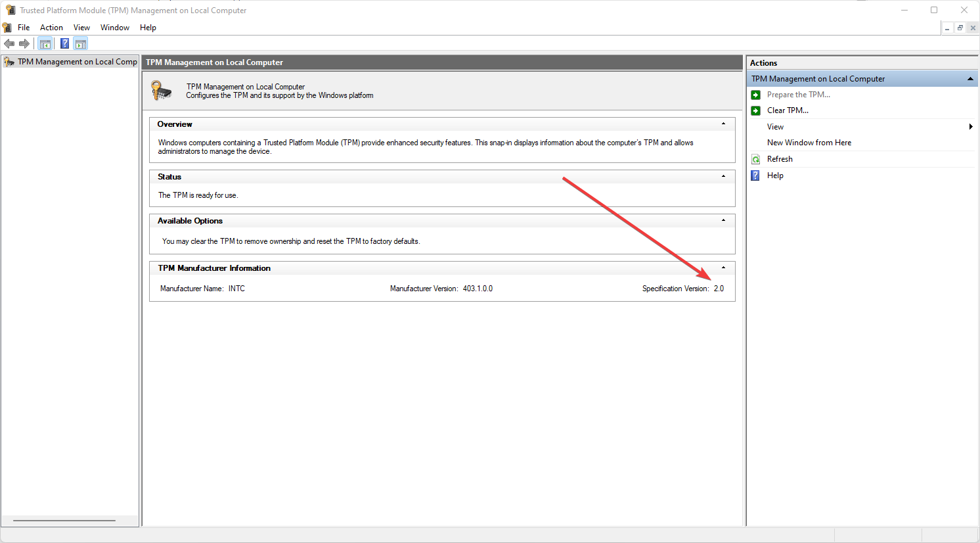Click the TPM tree node icon
The width and height of the screenshot is (980, 543).
(x=9, y=62)
